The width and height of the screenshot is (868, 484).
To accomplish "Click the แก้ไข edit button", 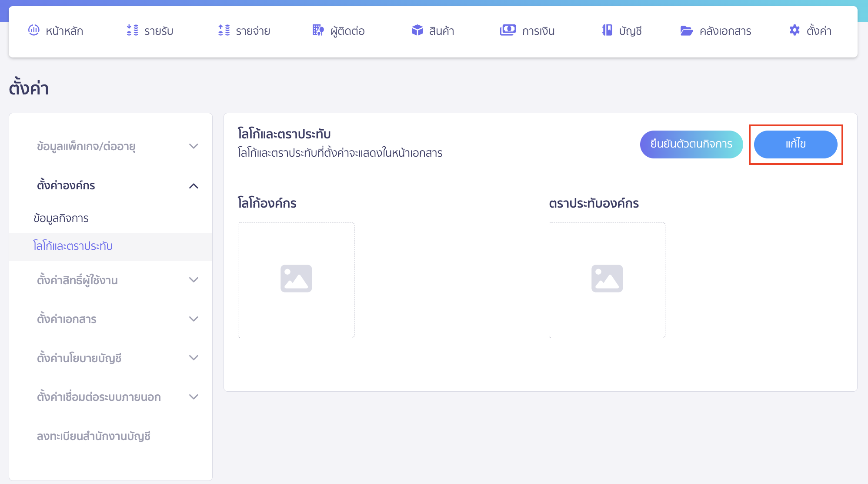I will [796, 144].
